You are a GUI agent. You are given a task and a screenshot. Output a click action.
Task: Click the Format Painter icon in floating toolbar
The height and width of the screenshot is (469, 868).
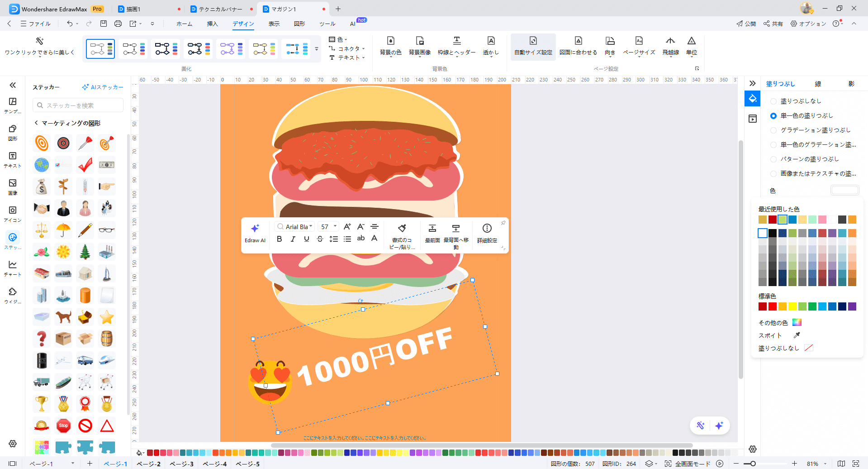(402, 229)
